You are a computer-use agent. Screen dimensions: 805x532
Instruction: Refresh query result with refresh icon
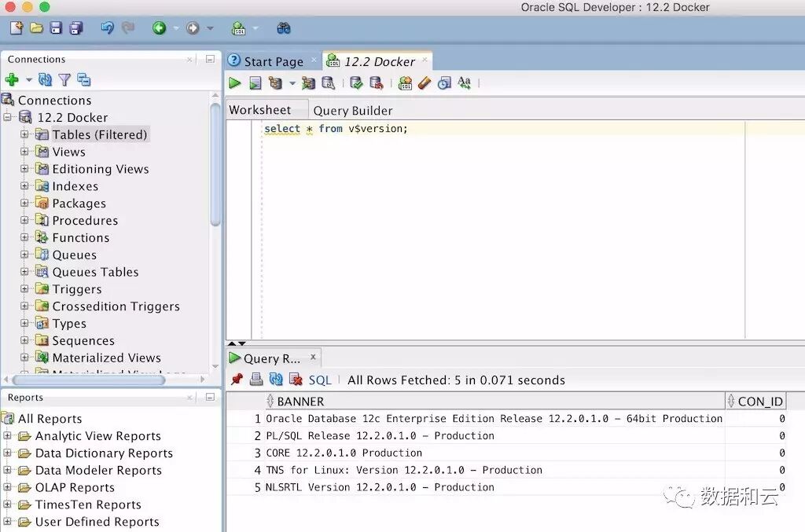276,380
